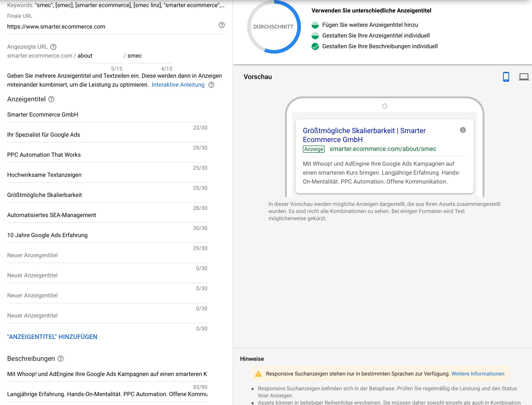532x405 pixels.
Task: Edit display URL path field 'smec'
Action: [x=150, y=56]
